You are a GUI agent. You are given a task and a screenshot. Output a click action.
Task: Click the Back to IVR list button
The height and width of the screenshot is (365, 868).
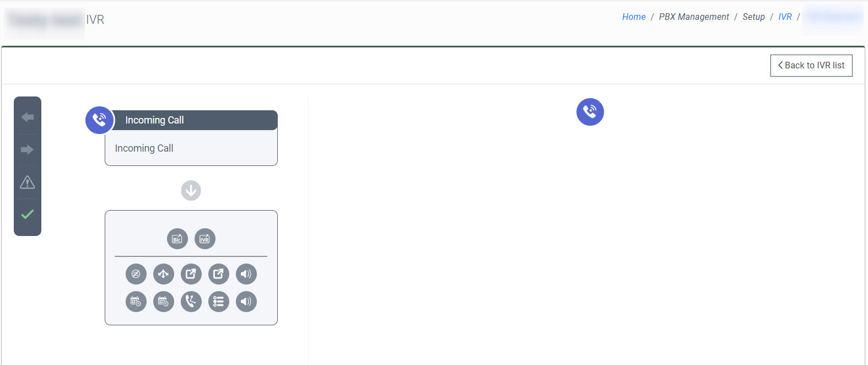point(811,66)
